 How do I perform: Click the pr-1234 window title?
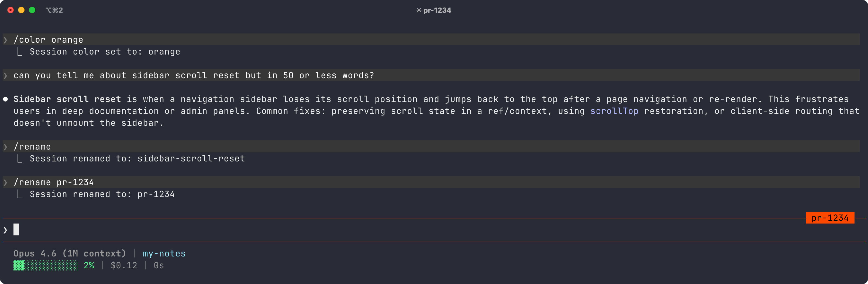coord(437,10)
